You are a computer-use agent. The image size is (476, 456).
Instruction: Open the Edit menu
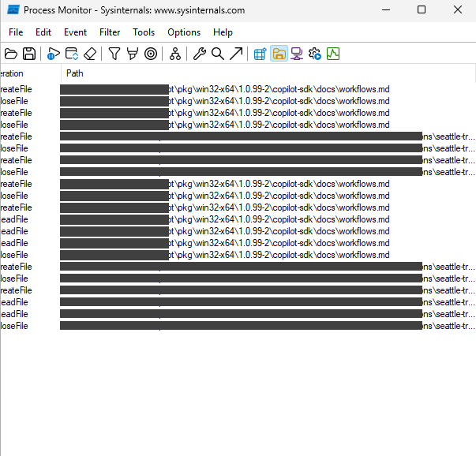[x=43, y=32]
